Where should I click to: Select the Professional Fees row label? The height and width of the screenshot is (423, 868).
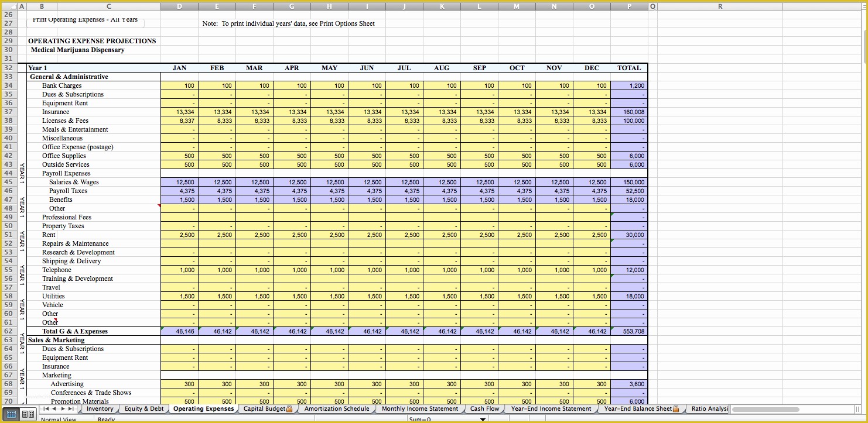67,217
